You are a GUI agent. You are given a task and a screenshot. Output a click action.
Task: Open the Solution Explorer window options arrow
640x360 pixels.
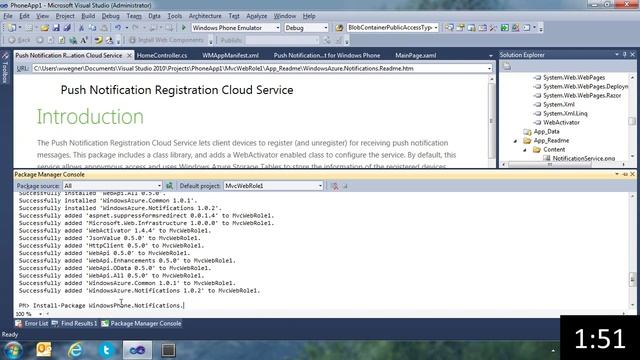617,54
